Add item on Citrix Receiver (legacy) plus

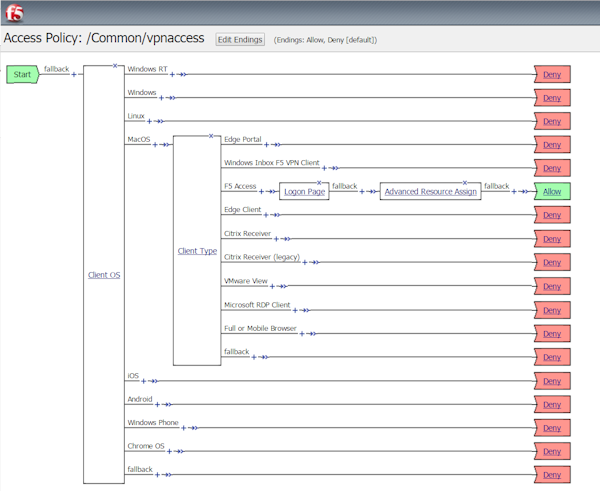coord(305,263)
